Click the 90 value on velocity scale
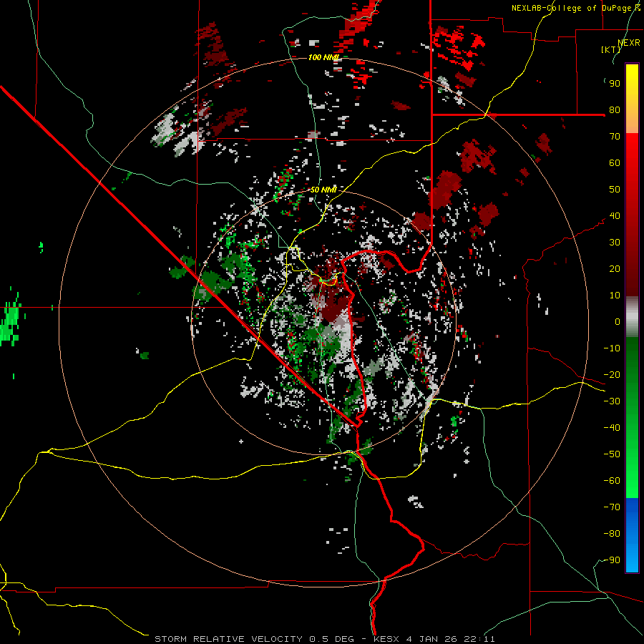This screenshot has width=644, height=644. pyautogui.click(x=615, y=84)
